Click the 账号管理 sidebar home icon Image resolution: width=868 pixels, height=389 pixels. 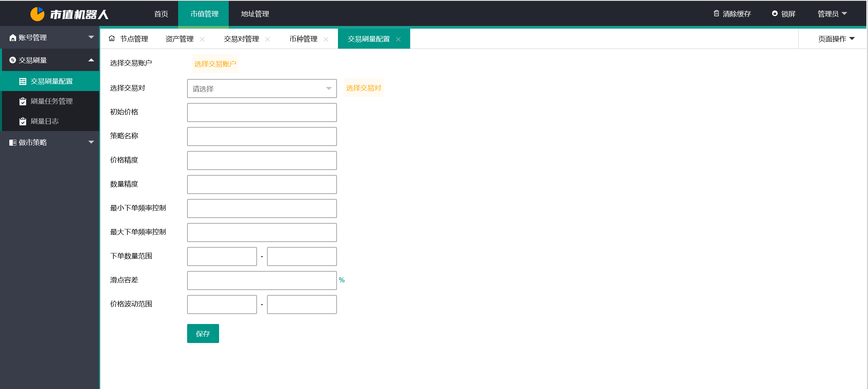click(13, 38)
